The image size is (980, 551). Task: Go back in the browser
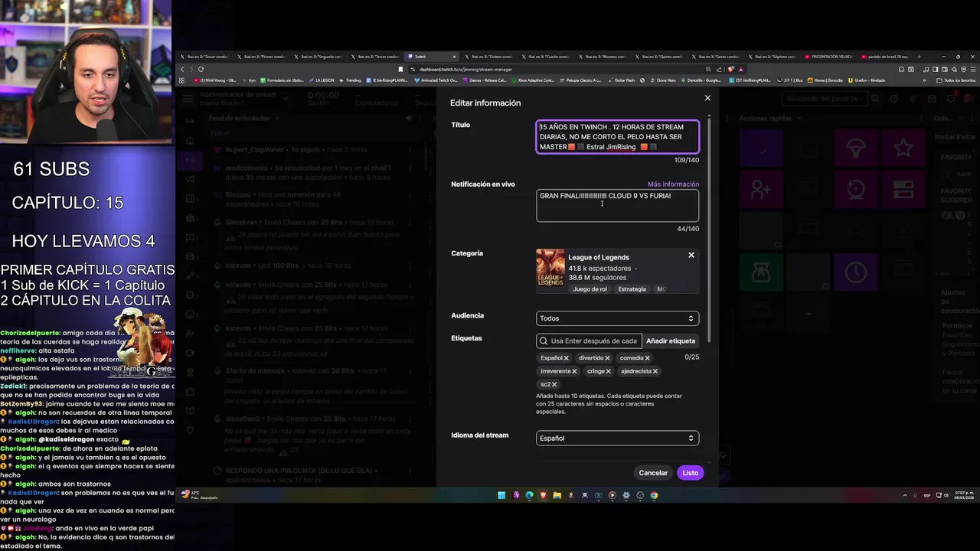coord(182,69)
